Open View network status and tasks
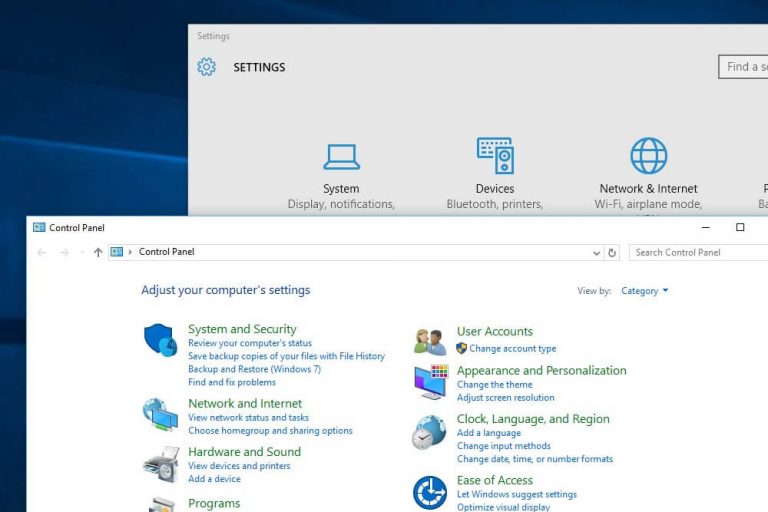This screenshot has width=768, height=512. point(248,417)
